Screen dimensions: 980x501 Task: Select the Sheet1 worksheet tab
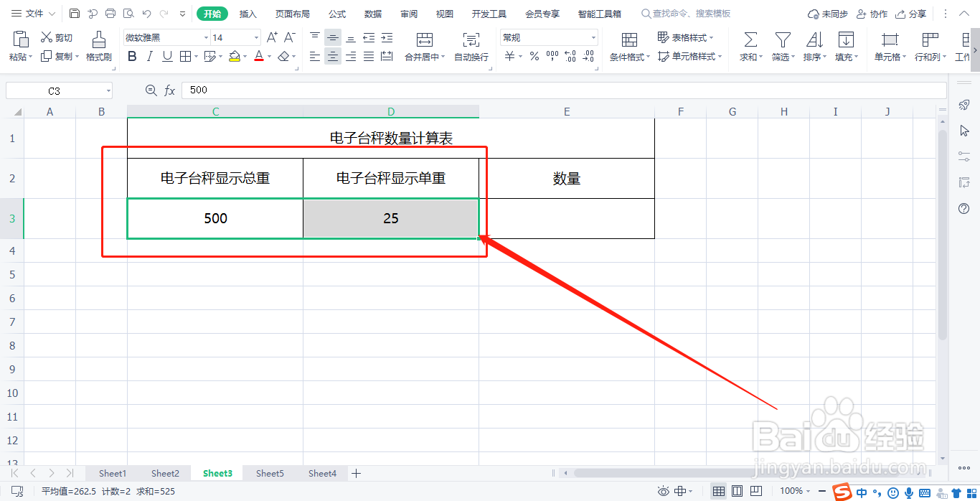point(112,473)
